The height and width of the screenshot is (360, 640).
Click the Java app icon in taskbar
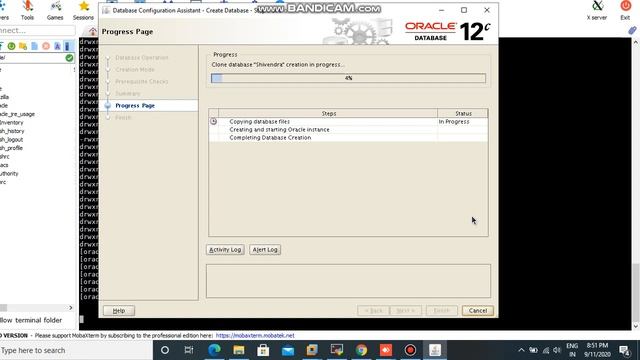coord(435,350)
